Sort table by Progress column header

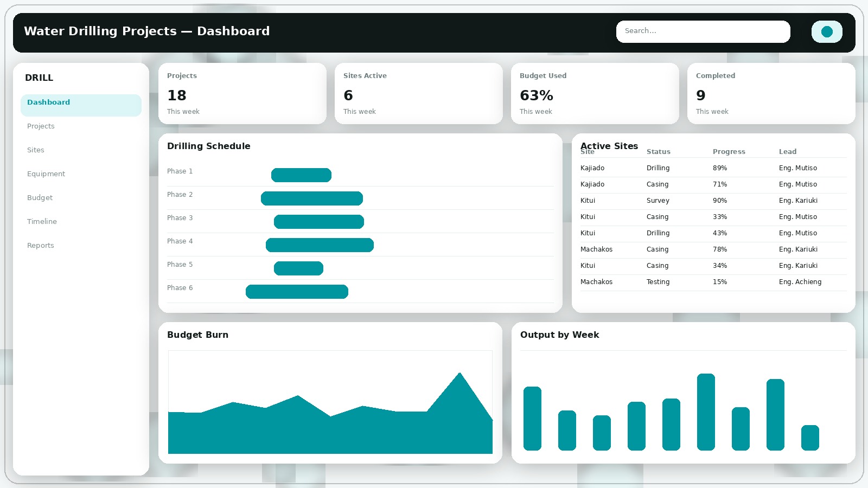pos(729,152)
